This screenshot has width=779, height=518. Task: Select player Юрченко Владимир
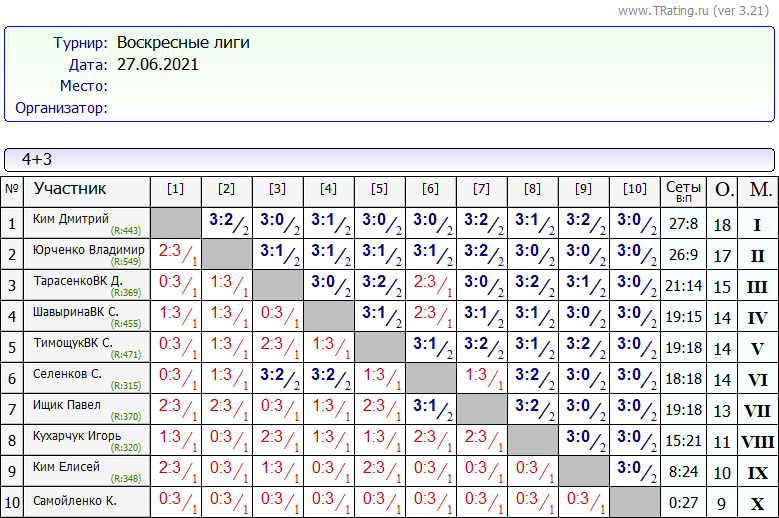point(88,249)
